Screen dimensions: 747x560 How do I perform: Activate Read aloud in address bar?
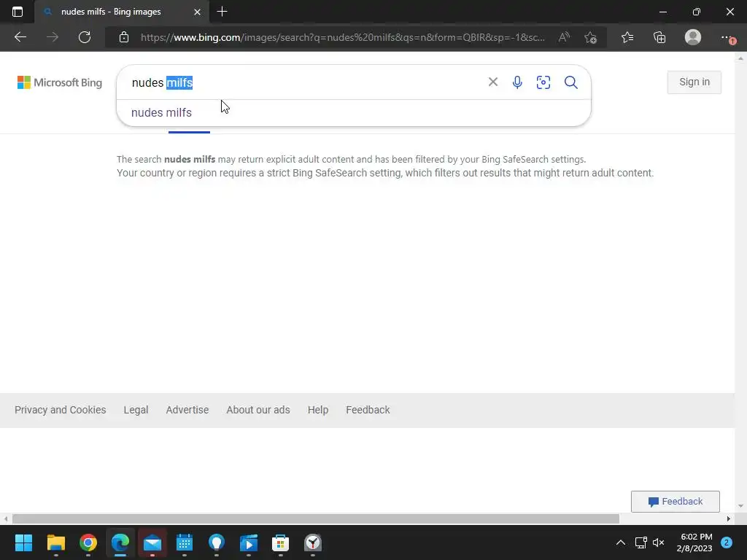point(564,37)
